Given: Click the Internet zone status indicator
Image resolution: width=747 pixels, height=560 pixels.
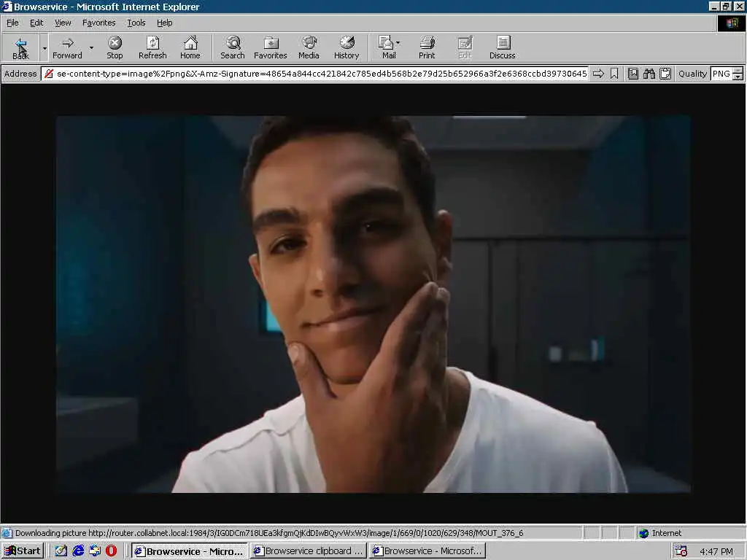Looking at the screenshot, I should (x=659, y=533).
